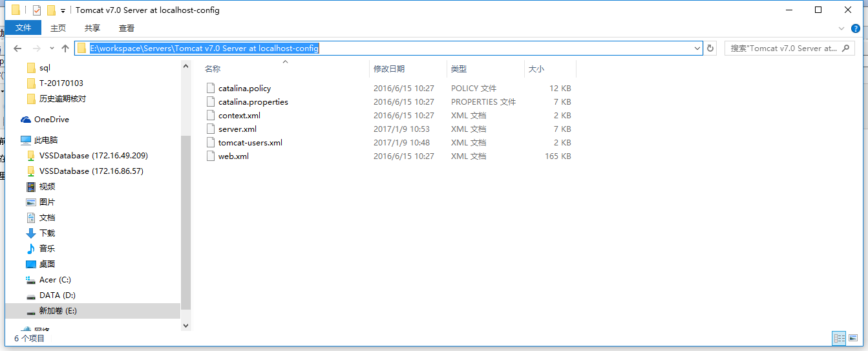Expand the address bar history dropdown

coord(697,48)
